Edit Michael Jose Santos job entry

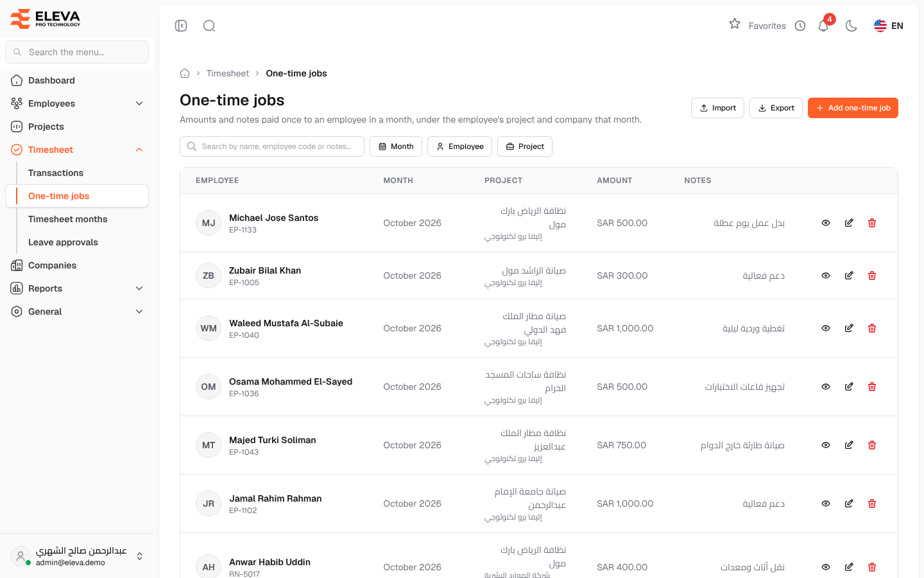(849, 223)
